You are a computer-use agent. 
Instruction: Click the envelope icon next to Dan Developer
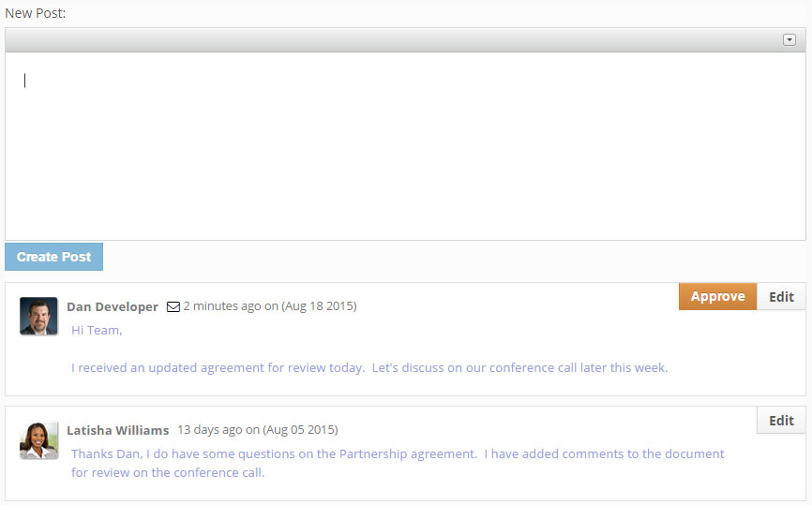(x=173, y=306)
